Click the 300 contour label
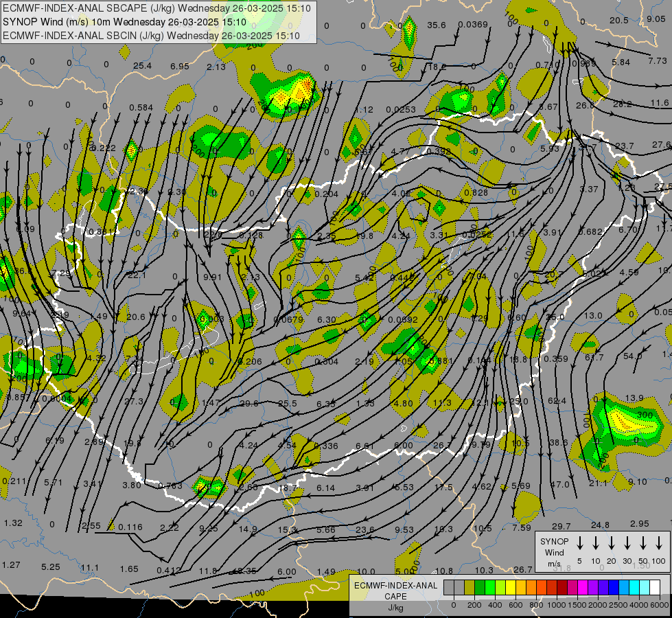This screenshot has height=618, width=672. 645,415
